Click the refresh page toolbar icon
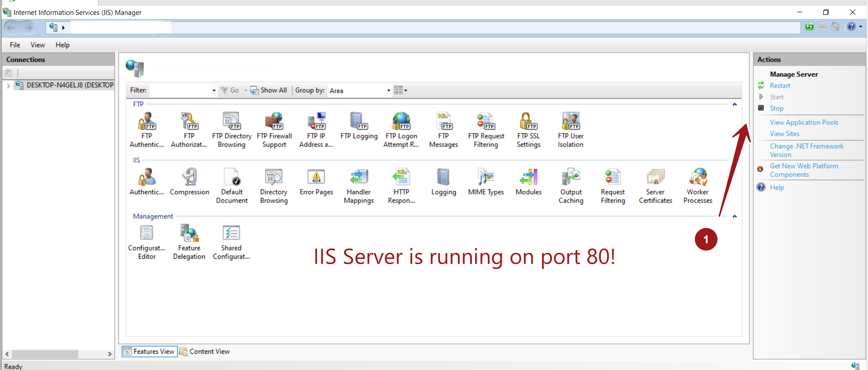The width and height of the screenshot is (868, 370). click(x=809, y=27)
